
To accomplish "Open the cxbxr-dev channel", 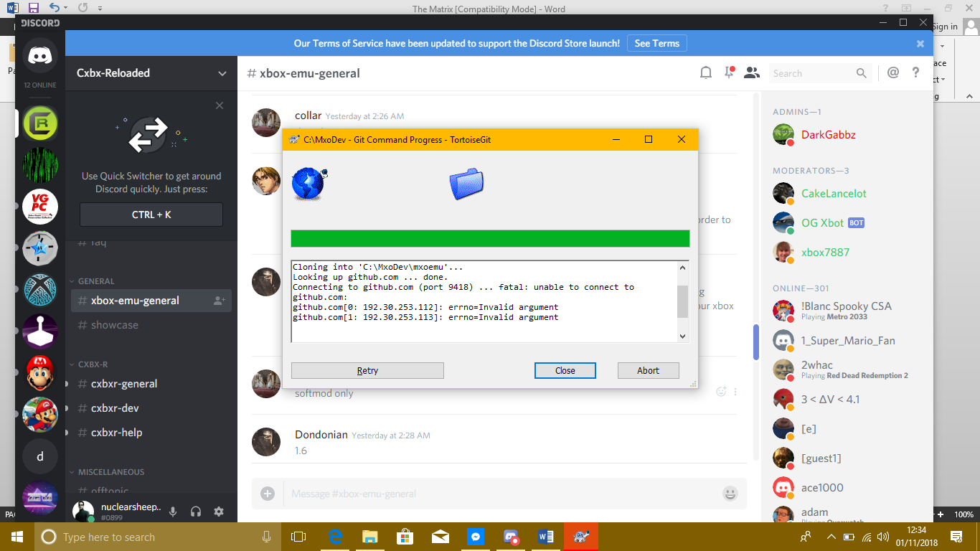I will tap(115, 408).
